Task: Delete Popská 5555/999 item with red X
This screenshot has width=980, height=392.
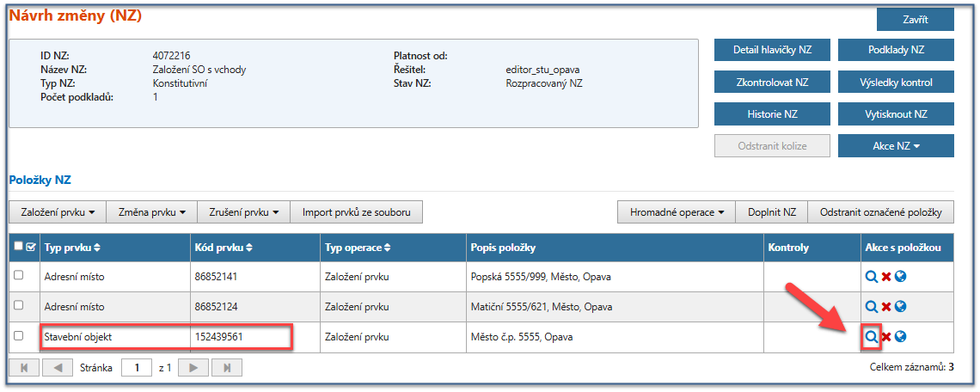Action: (886, 277)
